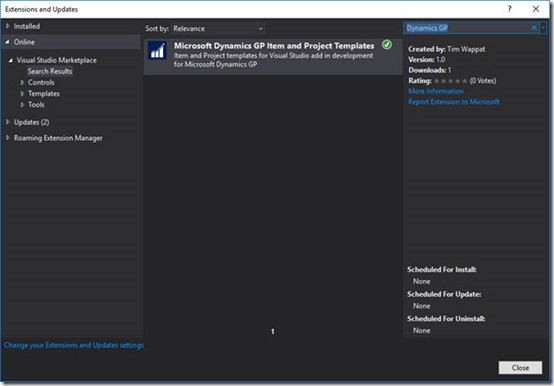The width and height of the screenshot is (554, 386).
Task: Click the green installed checkmark icon
Action: (387, 45)
